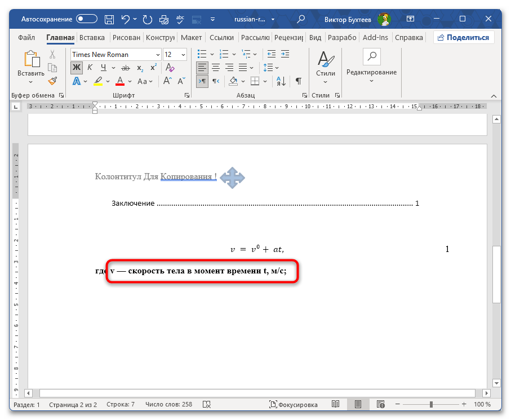Sort the selected text alphabetically
The width and height of the screenshot is (511, 420).
click(281, 81)
